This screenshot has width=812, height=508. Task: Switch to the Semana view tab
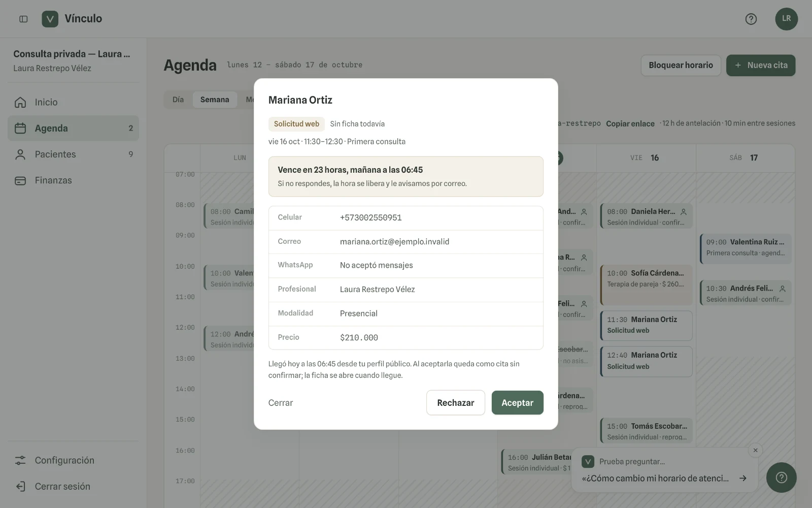tap(215, 100)
